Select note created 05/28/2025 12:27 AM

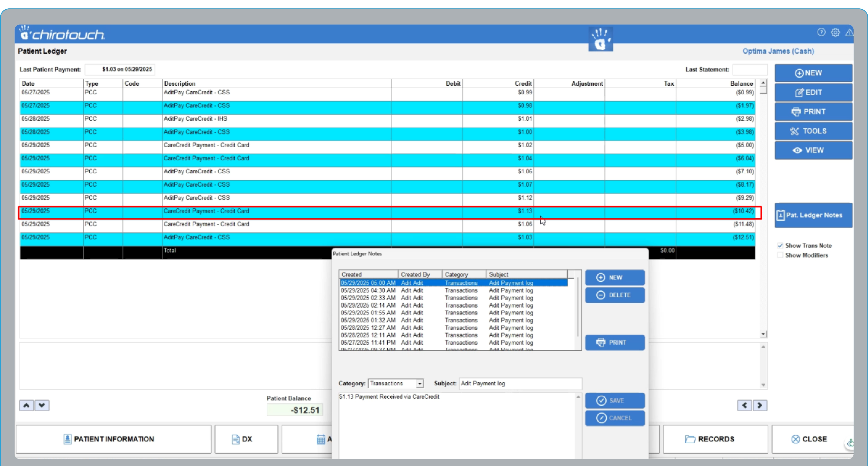point(454,328)
